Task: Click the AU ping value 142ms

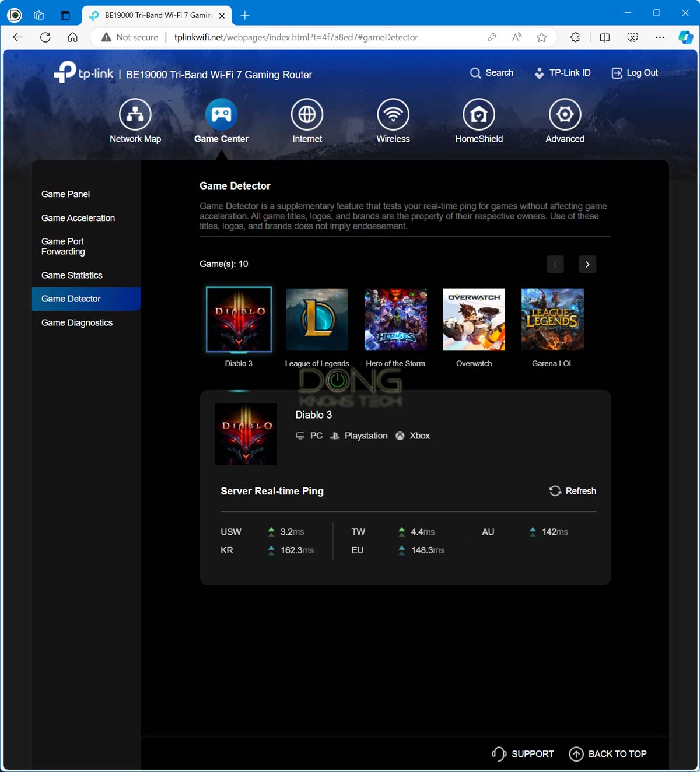Action: (555, 532)
